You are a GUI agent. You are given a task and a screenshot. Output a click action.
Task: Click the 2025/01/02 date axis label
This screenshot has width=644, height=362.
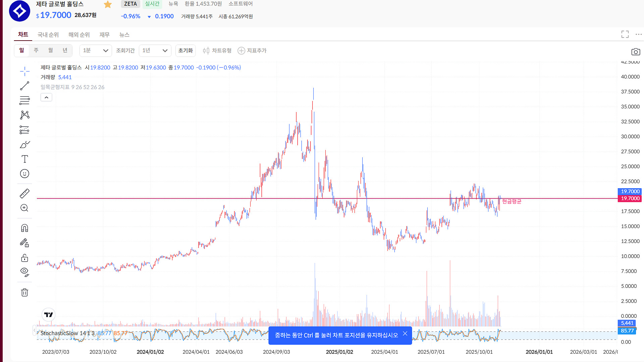click(339, 352)
